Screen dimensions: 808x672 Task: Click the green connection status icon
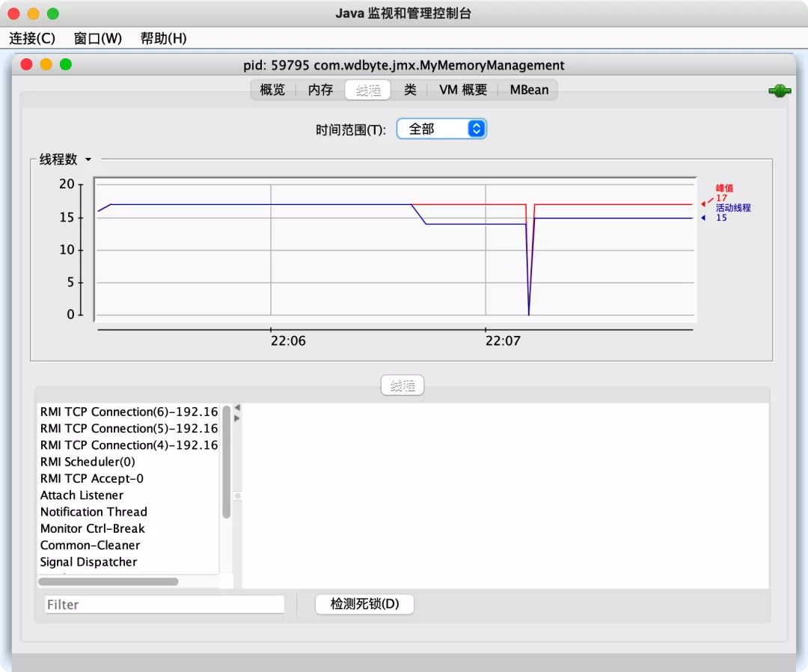pyautogui.click(x=780, y=91)
